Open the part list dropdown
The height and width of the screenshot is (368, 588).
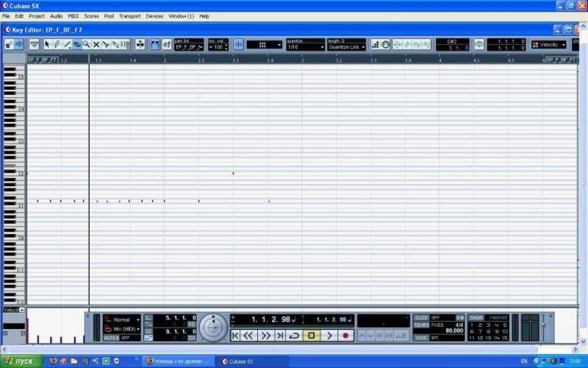(189, 47)
